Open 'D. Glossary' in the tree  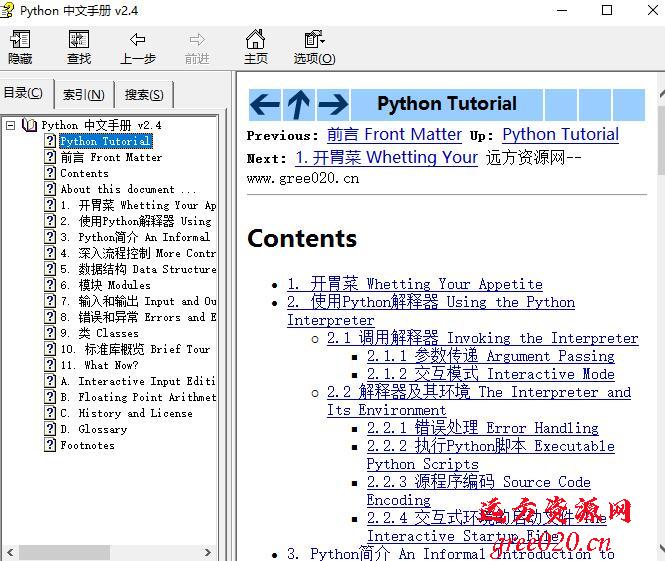[x=93, y=429]
